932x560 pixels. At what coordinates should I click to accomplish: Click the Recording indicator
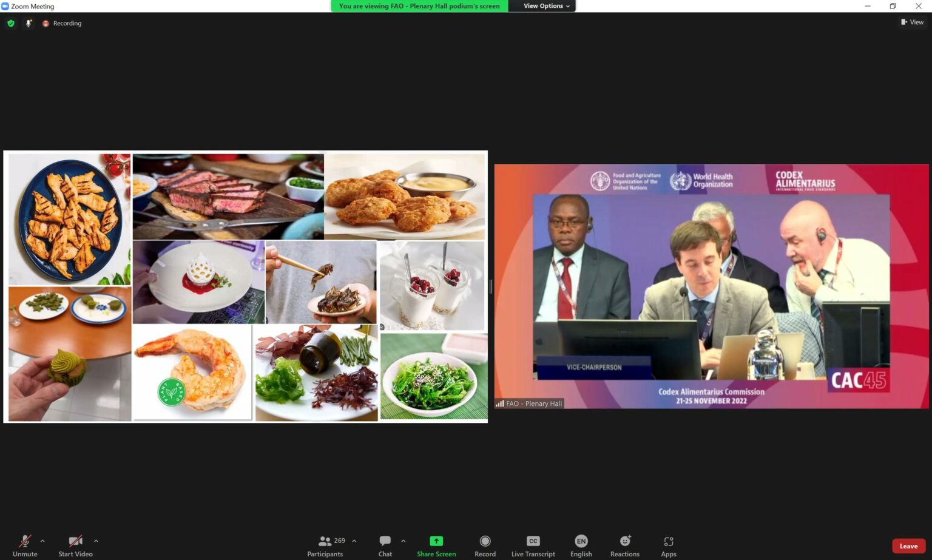click(x=62, y=23)
